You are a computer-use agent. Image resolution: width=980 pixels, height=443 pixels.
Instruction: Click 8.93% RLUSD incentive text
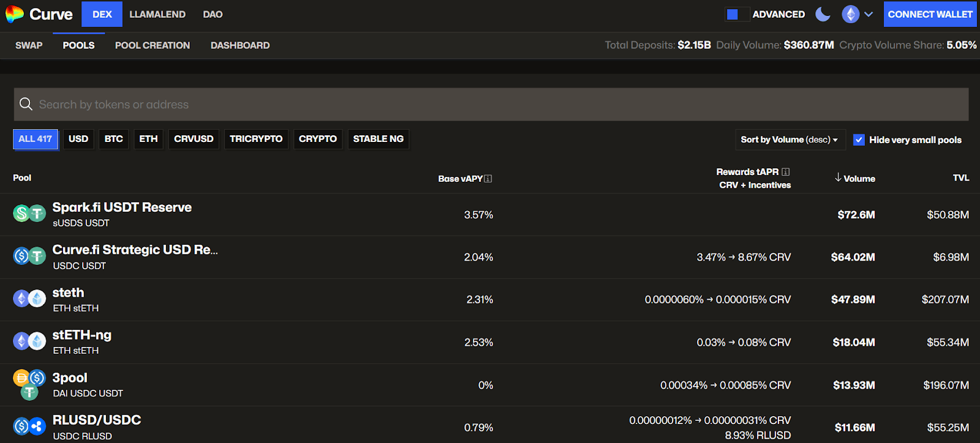pyautogui.click(x=758, y=436)
